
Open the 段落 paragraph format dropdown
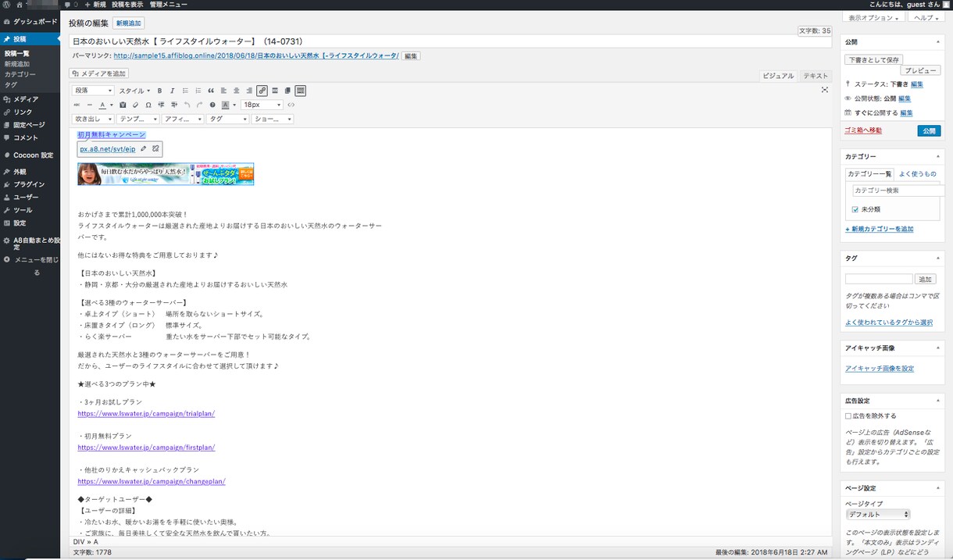point(94,91)
